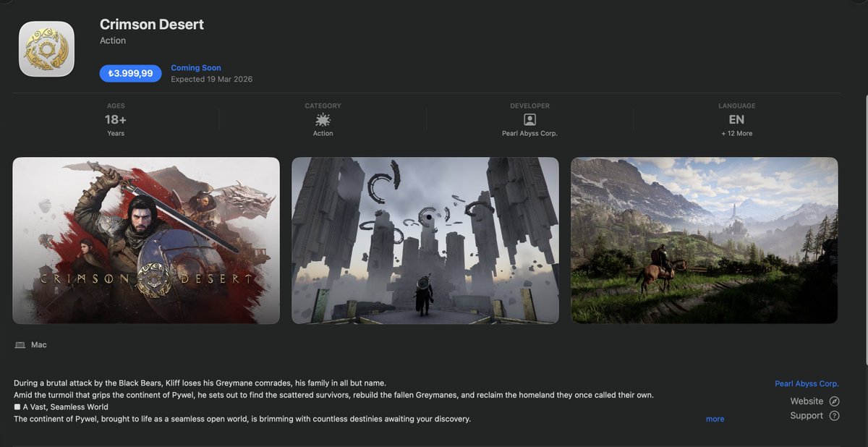Viewport: 868px width, 447px height.
Task: Expand the description with the more link
Action: pyautogui.click(x=715, y=419)
